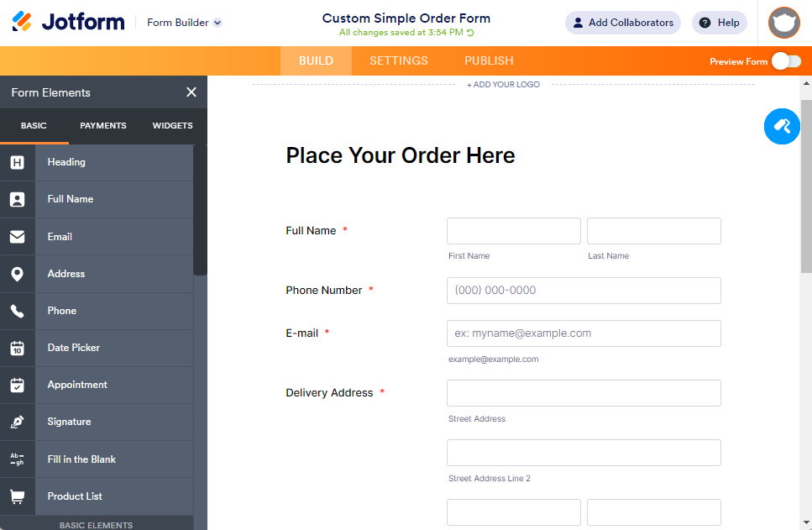Click the Address pin icon
812x530 pixels.
point(17,274)
